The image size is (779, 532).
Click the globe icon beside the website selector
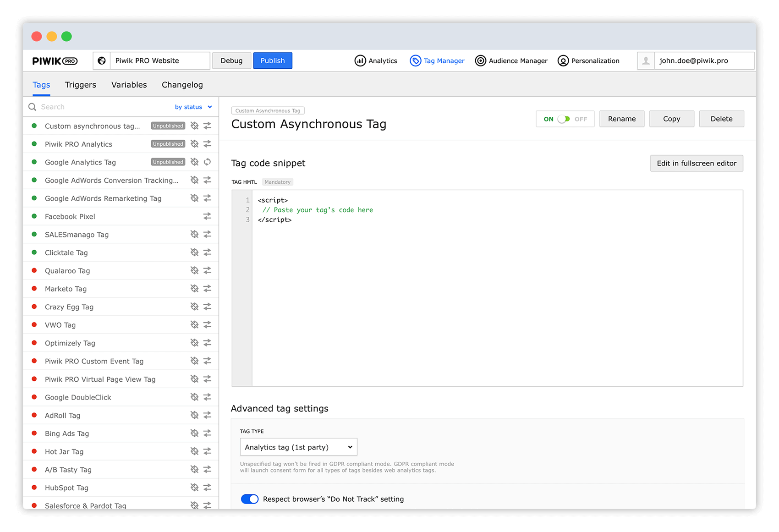tap(101, 60)
